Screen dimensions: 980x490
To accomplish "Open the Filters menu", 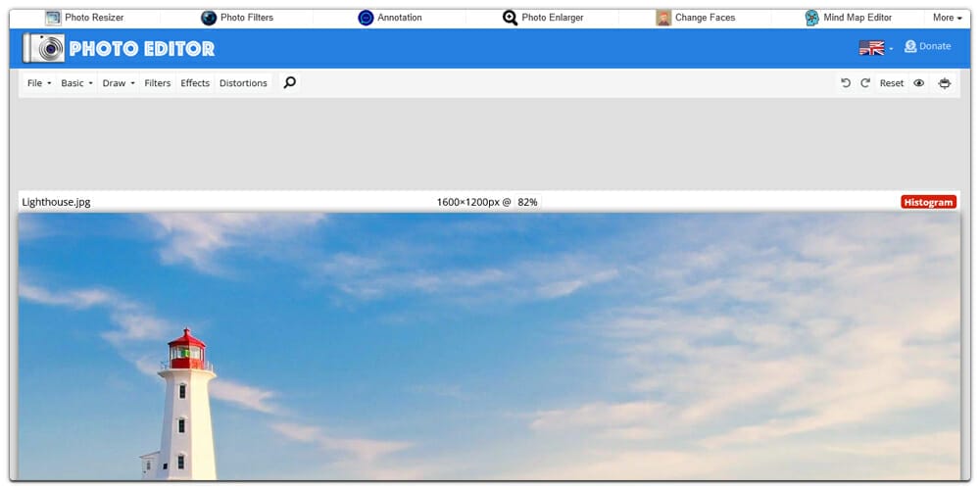I will [158, 83].
